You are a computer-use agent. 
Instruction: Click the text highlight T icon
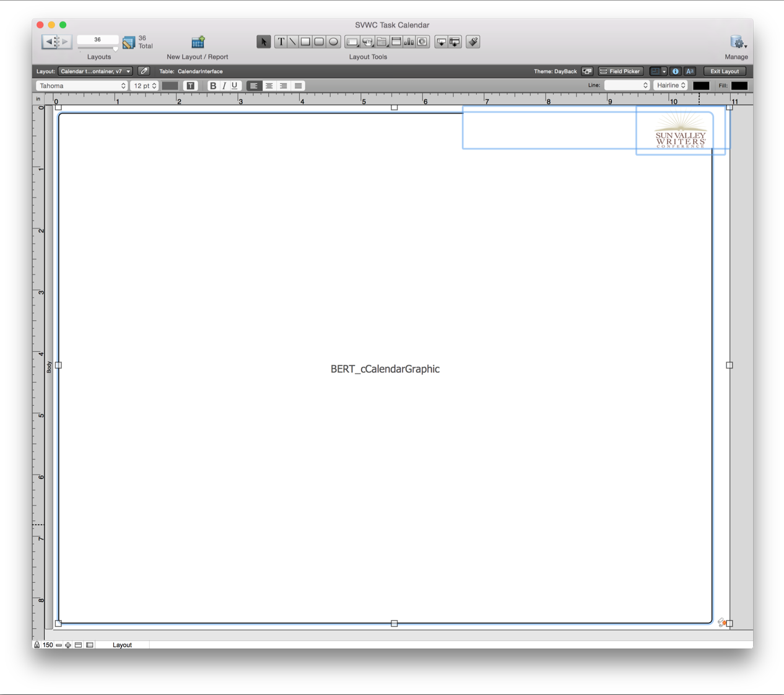click(191, 85)
